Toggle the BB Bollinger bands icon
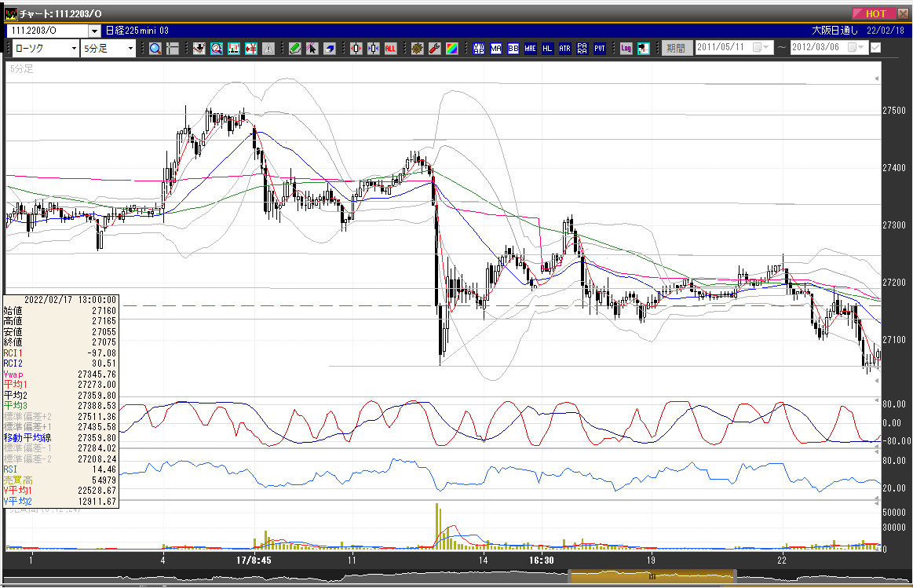 tap(513, 49)
